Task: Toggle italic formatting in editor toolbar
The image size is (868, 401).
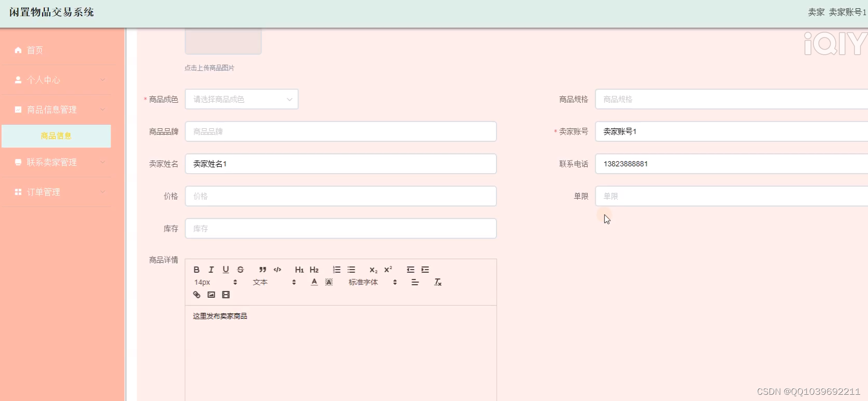Action: click(211, 270)
